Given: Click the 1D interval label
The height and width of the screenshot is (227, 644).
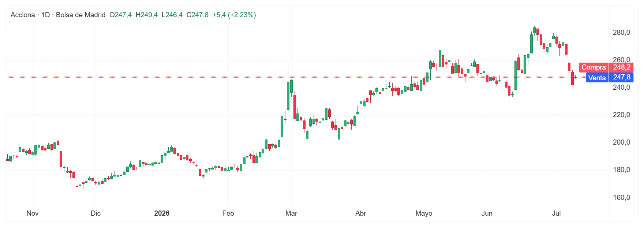Looking at the screenshot, I should point(45,15).
